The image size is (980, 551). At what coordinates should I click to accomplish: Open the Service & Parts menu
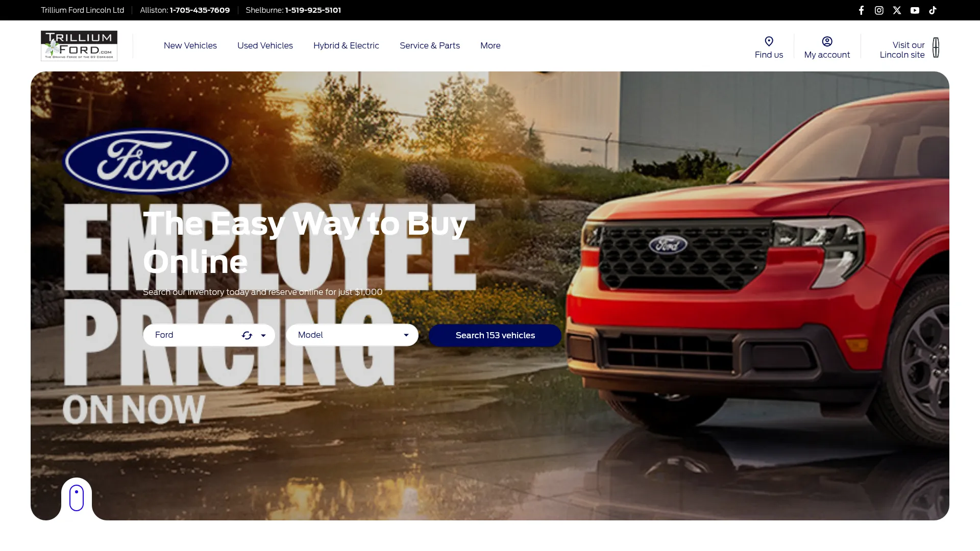pyautogui.click(x=430, y=46)
